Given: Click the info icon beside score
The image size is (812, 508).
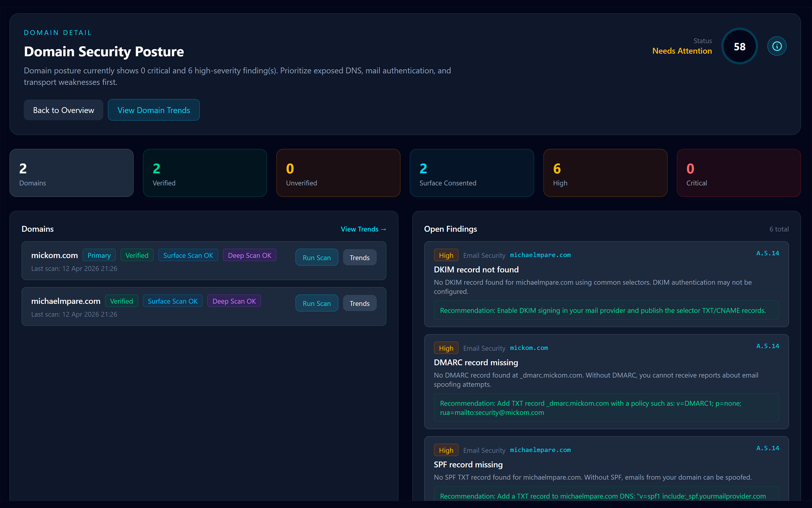Looking at the screenshot, I should click(777, 46).
